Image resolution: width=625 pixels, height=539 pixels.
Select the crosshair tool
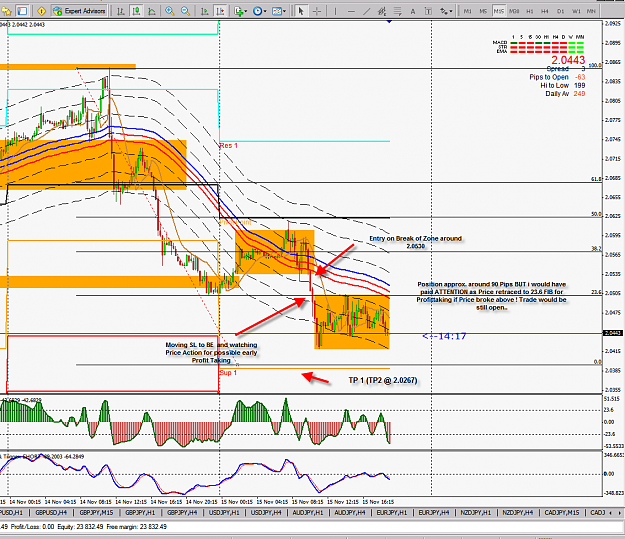317,11
